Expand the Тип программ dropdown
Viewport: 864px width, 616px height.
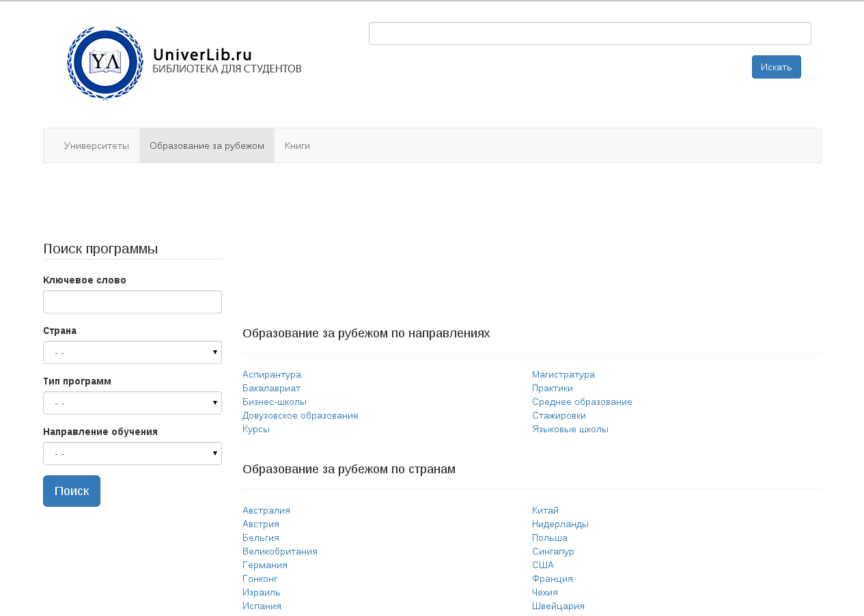point(133,403)
